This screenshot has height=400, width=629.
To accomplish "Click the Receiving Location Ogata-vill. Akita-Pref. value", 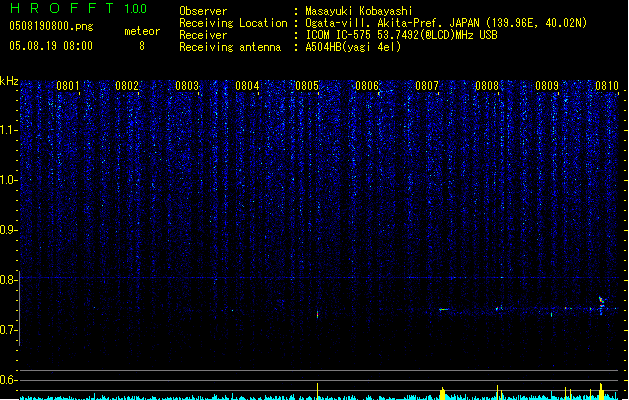I will [446, 23].
